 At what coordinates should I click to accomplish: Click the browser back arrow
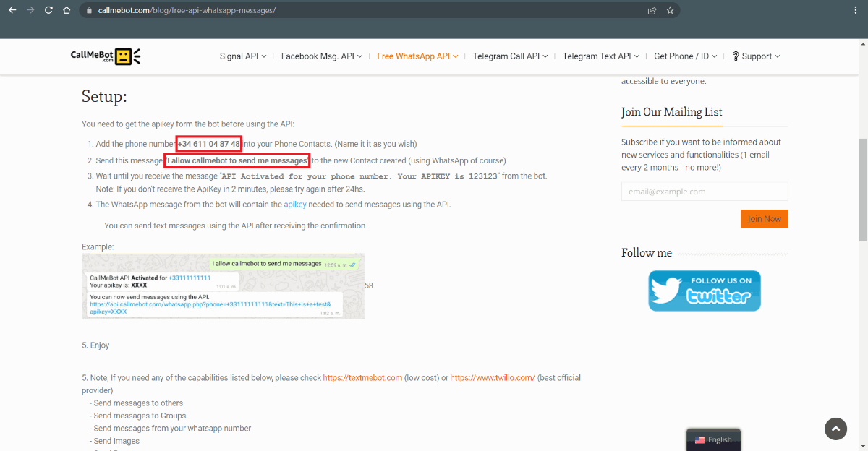(x=12, y=10)
